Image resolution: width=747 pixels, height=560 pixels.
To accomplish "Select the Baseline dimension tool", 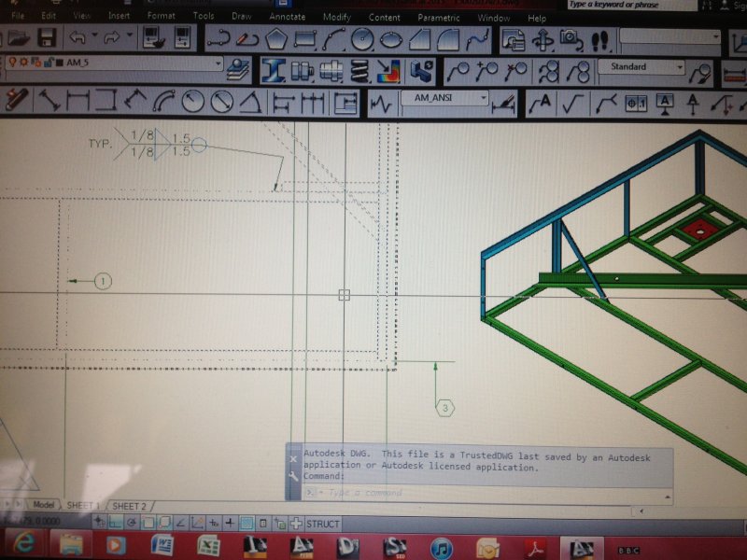I will click(284, 103).
